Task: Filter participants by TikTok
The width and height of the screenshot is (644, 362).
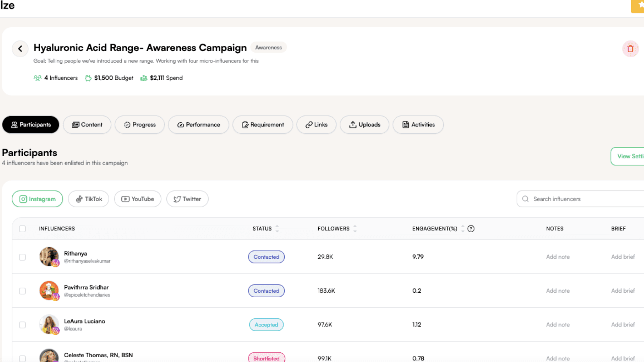Action: (x=89, y=199)
